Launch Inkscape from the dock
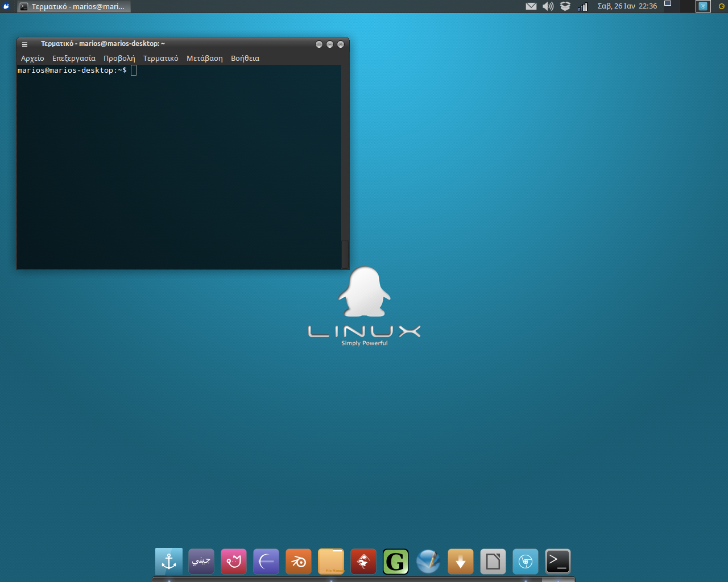Screen dimensions: 728x582 coord(363,562)
